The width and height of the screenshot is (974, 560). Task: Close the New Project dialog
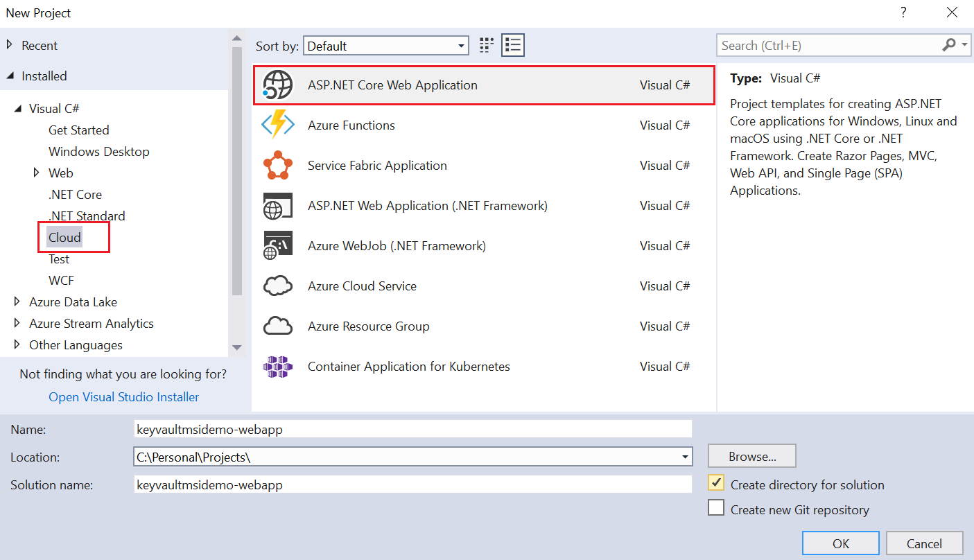[952, 12]
